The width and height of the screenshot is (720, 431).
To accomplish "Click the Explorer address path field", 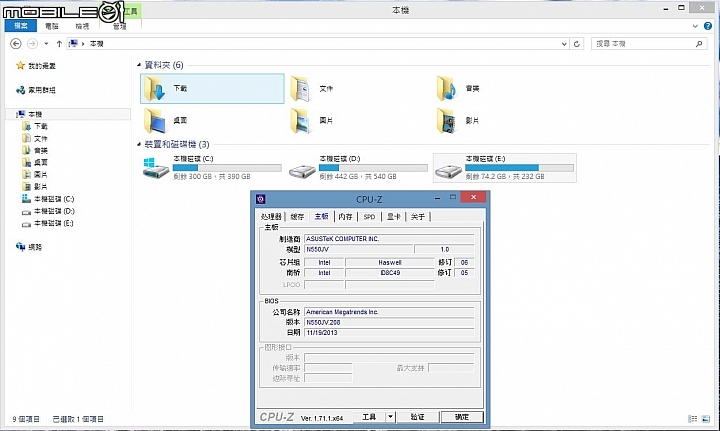I will pos(317,44).
